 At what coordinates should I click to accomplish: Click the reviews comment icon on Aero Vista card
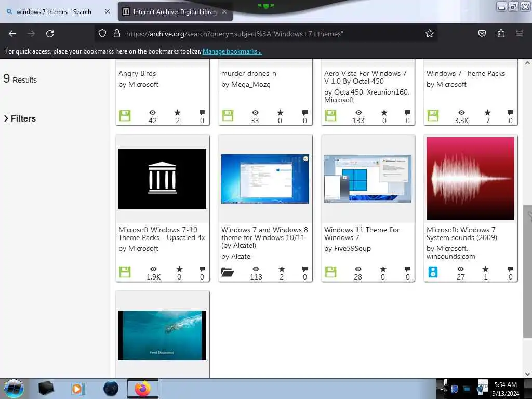(x=407, y=113)
